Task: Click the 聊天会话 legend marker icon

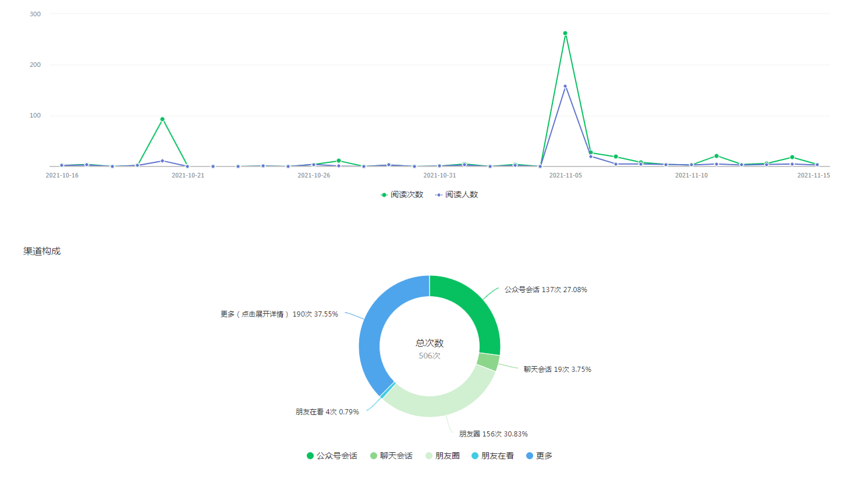Action: point(374,456)
